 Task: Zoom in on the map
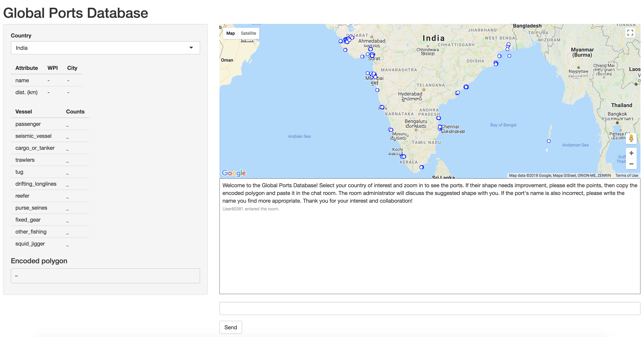click(631, 153)
